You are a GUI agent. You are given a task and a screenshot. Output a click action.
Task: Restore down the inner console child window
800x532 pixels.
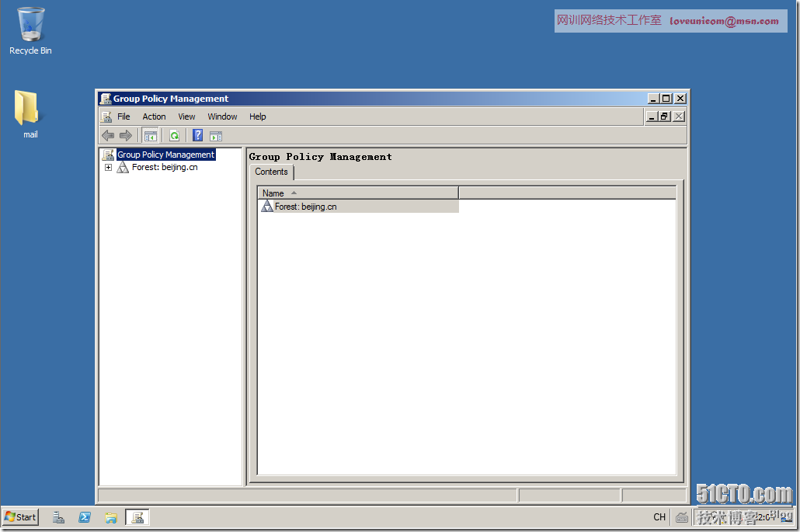tap(664, 116)
